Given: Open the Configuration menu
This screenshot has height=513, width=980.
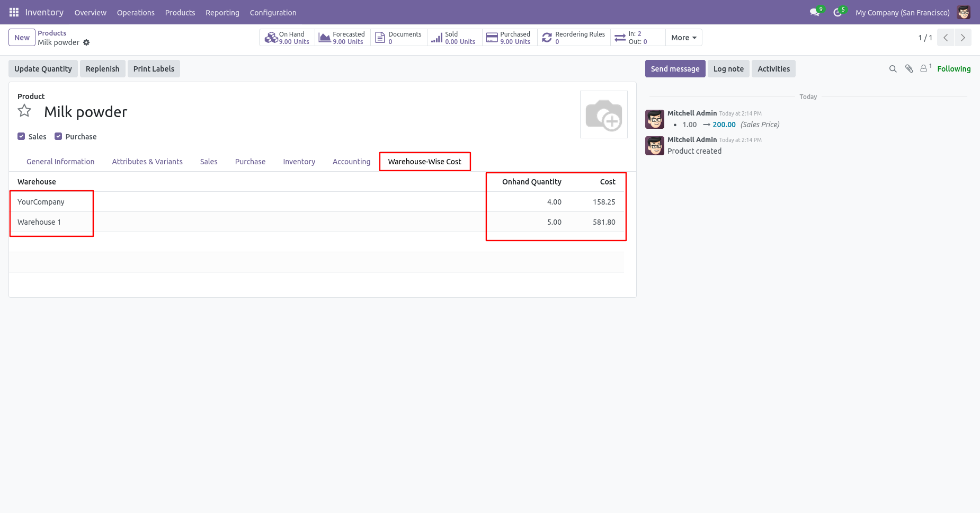Looking at the screenshot, I should pos(273,12).
